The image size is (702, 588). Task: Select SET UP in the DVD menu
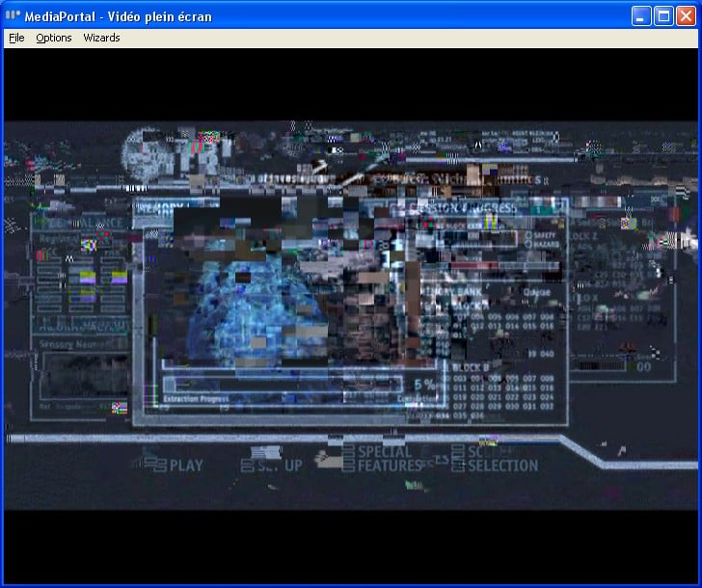tap(280, 466)
